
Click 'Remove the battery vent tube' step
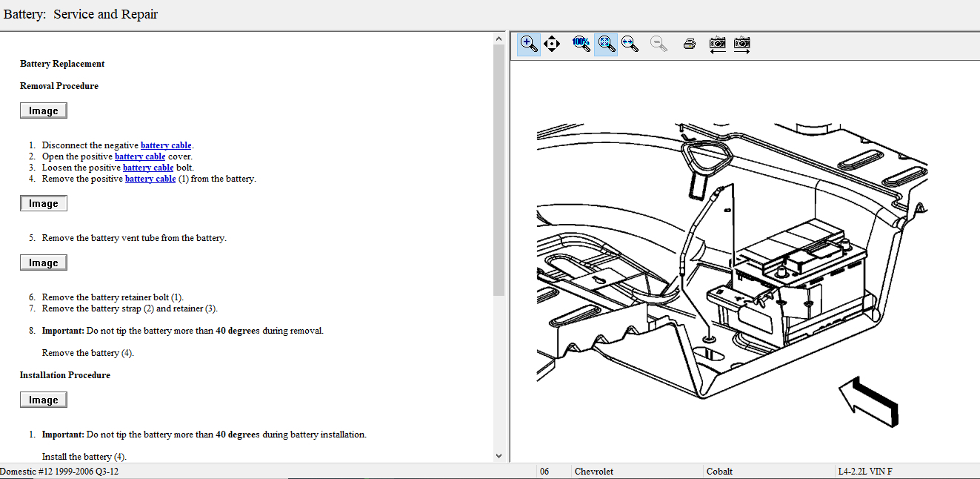pos(134,238)
